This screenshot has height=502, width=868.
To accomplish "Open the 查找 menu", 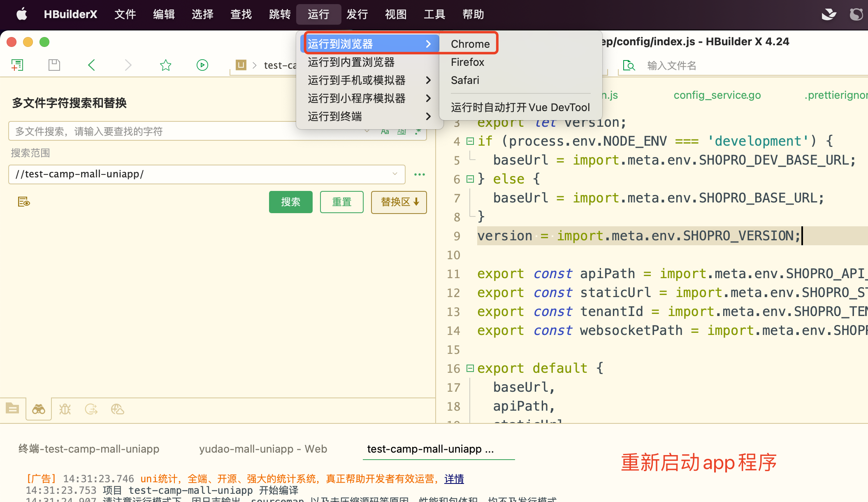I will click(x=241, y=14).
